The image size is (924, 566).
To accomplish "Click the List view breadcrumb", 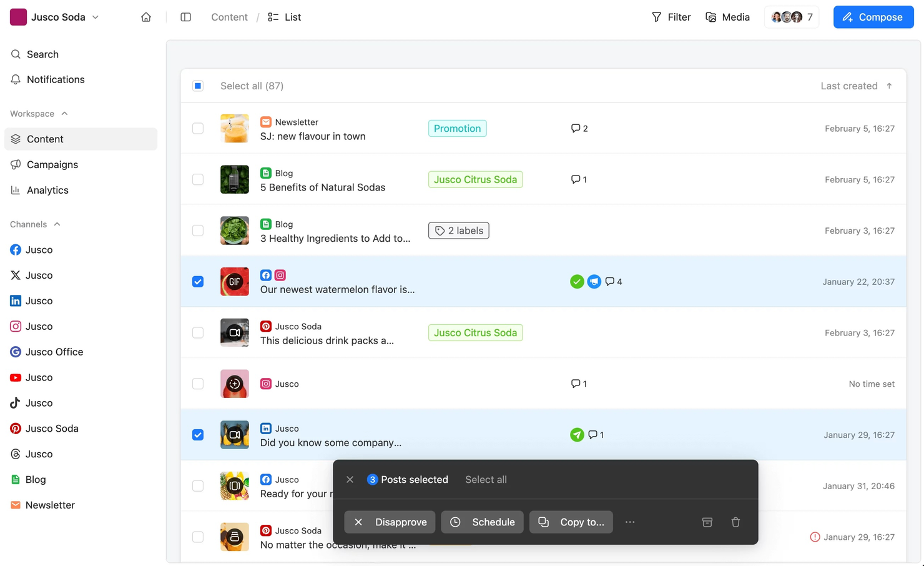I will (x=285, y=17).
